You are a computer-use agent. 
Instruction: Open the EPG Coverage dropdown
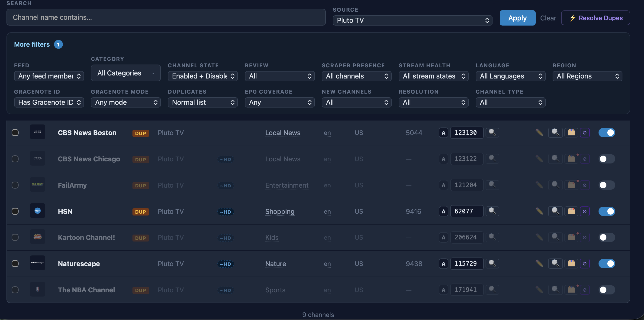pyautogui.click(x=280, y=102)
